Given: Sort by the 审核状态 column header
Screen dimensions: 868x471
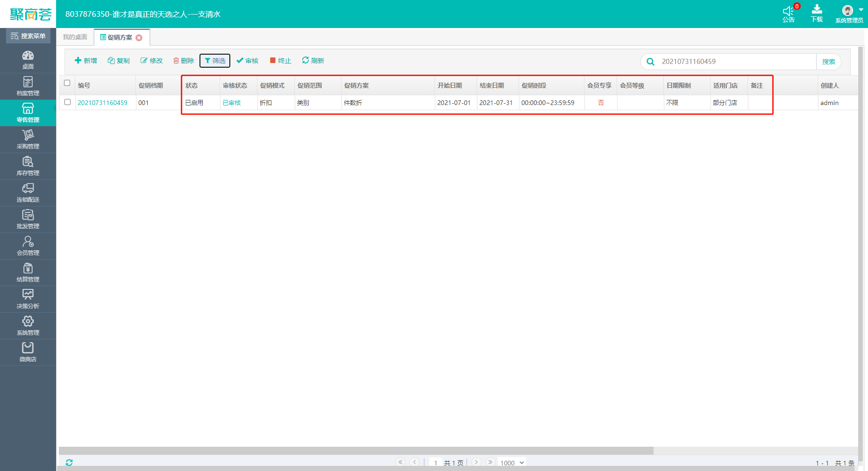Looking at the screenshot, I should click(x=238, y=85).
